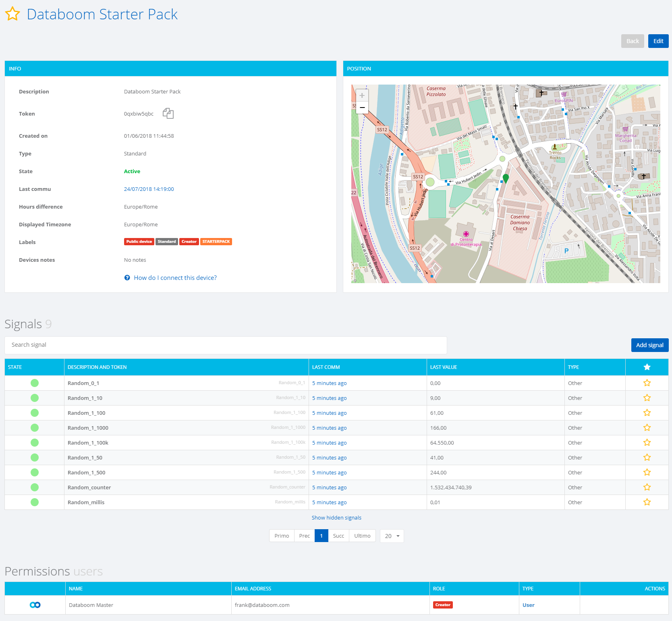Viewport: 672px width, 621px height.
Task: Star the Random_1_1000 signal
Action: click(647, 428)
